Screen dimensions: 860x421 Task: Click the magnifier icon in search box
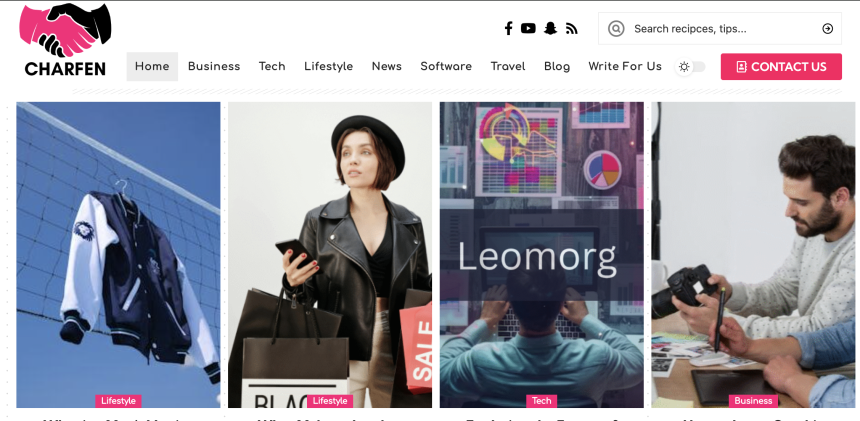(616, 29)
